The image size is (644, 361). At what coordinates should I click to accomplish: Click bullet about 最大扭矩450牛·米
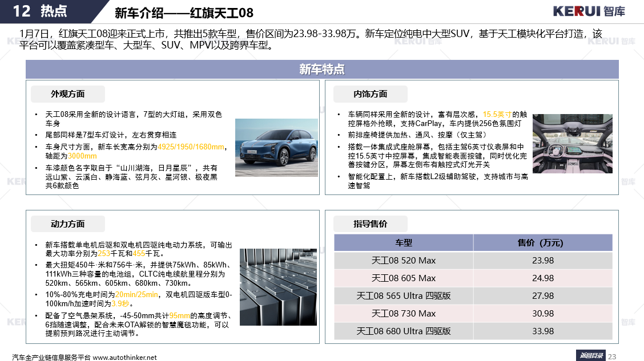tap(138, 274)
